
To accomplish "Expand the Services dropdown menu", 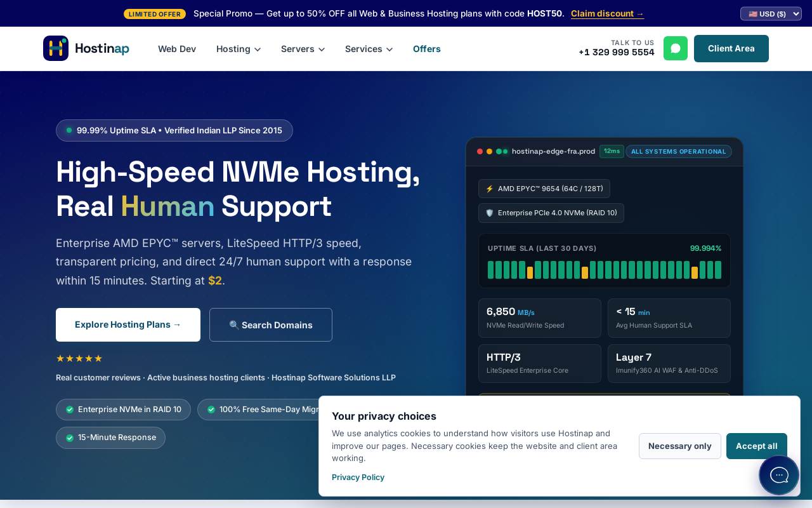I will coord(369,49).
